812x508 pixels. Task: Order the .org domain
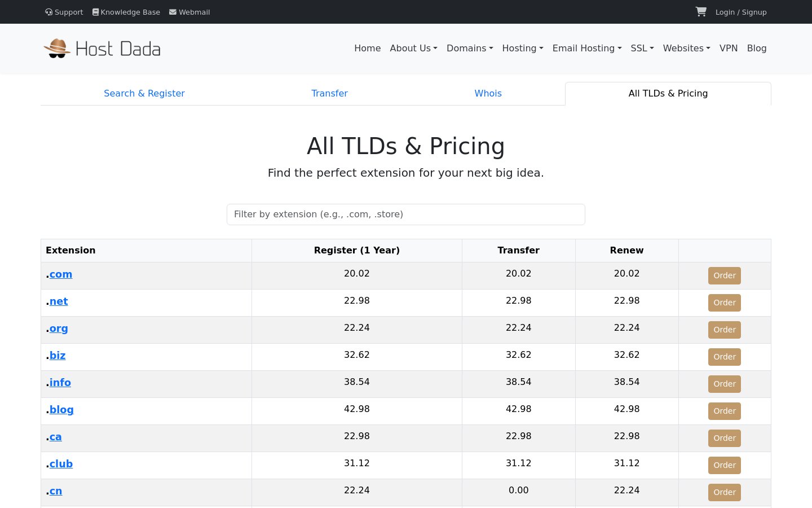pyautogui.click(x=725, y=330)
